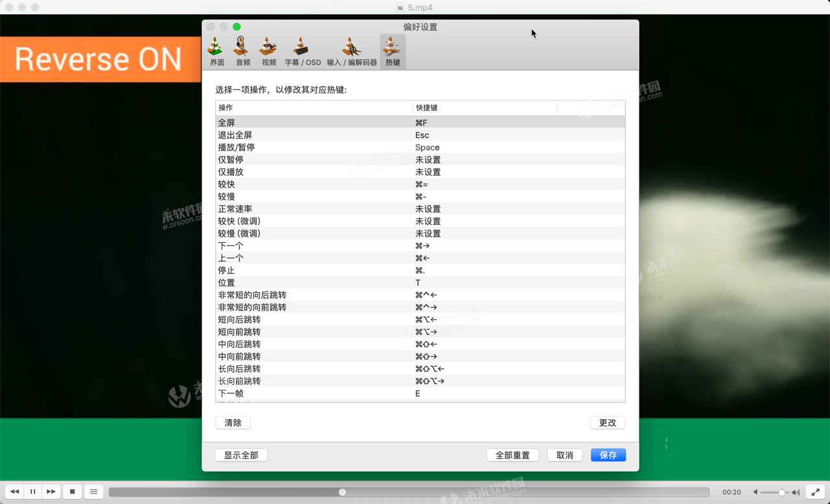The height and width of the screenshot is (504, 830).
Task: Select the 长向前跳转 row
Action: click(x=420, y=381)
